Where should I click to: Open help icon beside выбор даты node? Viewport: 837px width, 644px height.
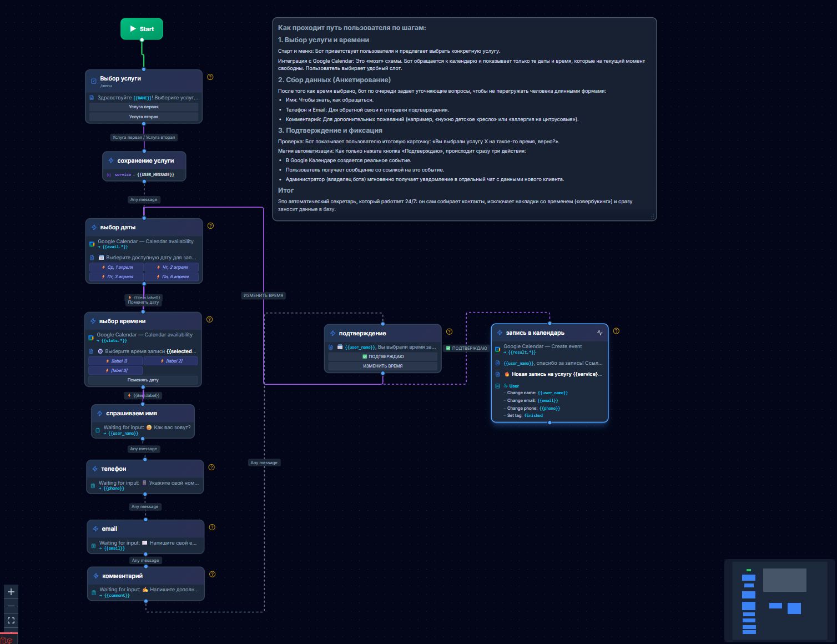210,226
